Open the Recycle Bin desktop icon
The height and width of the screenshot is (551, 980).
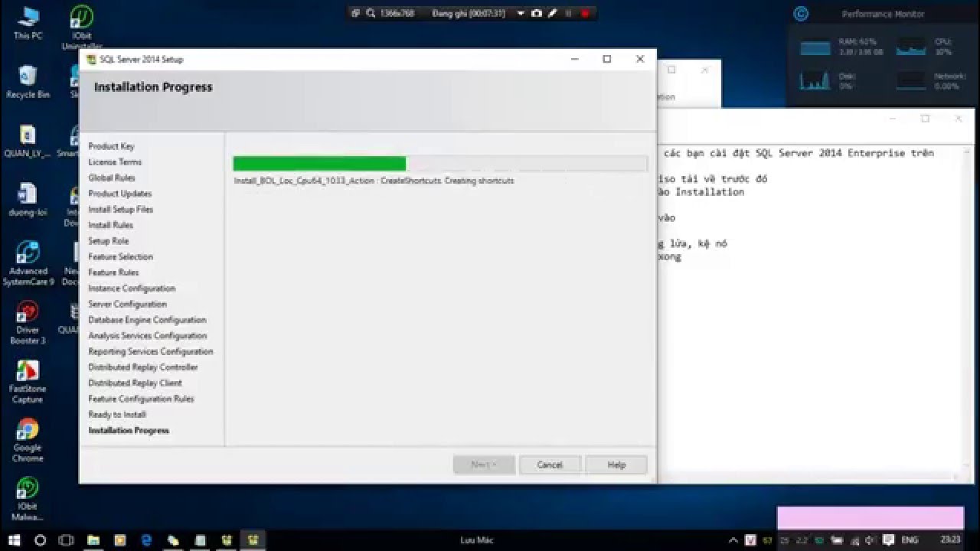(x=28, y=82)
